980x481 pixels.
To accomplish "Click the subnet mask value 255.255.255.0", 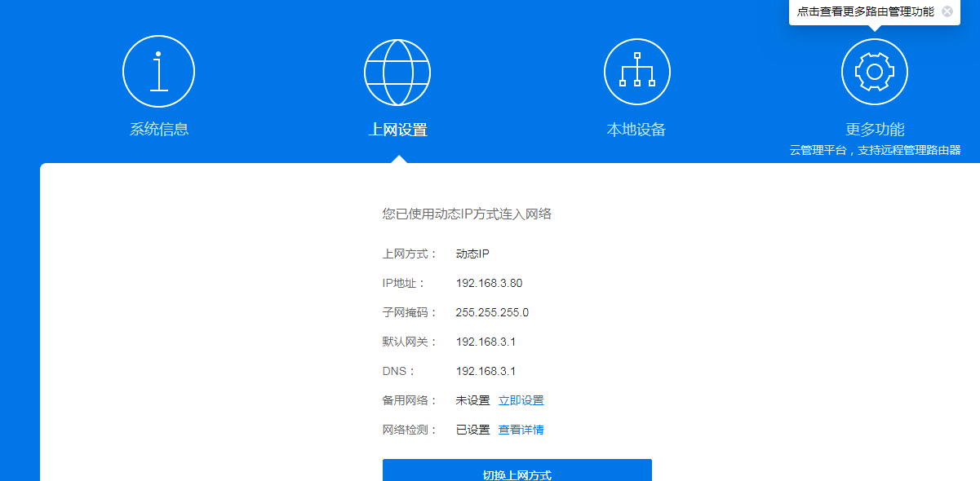I will [491, 312].
